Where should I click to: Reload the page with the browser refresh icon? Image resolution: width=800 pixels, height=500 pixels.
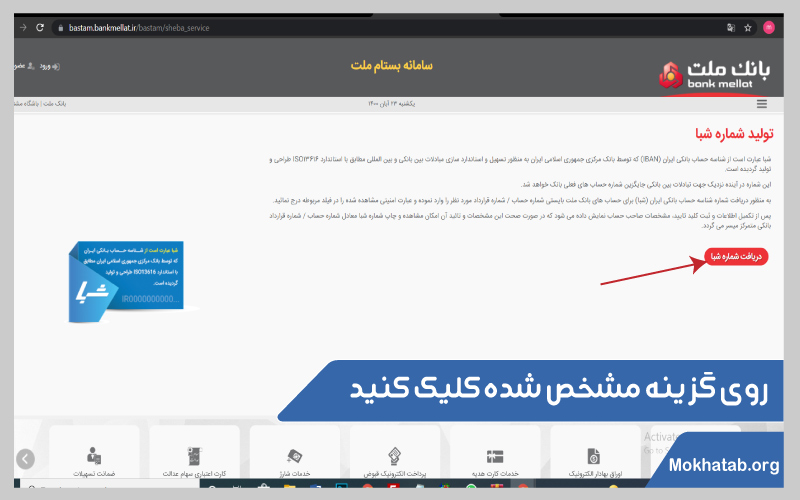(x=42, y=28)
